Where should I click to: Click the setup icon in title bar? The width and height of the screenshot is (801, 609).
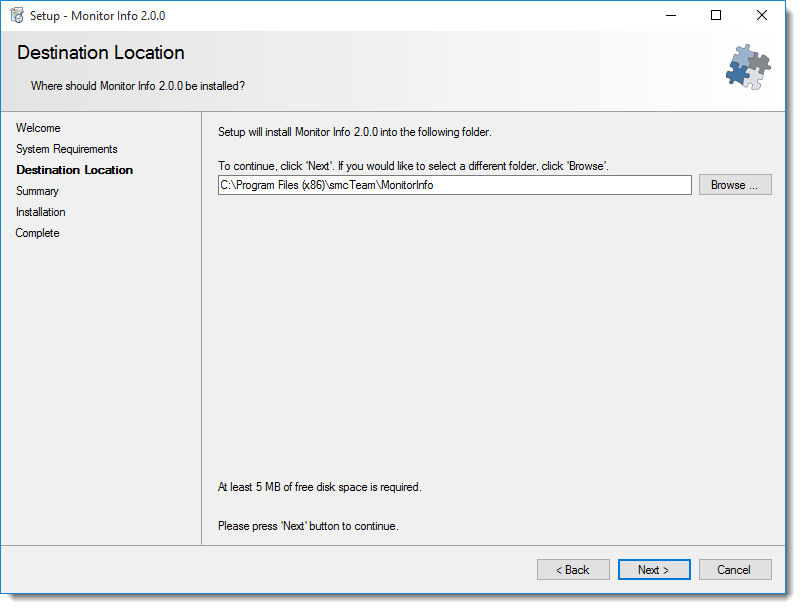17,15
